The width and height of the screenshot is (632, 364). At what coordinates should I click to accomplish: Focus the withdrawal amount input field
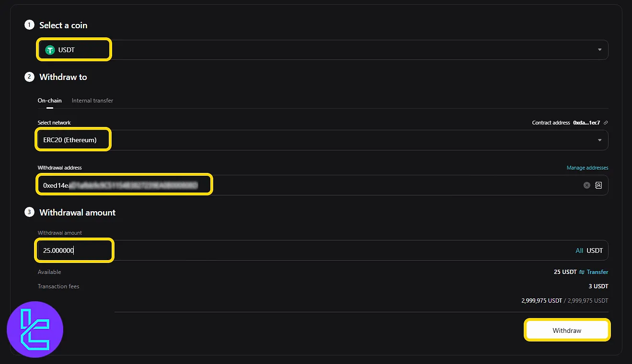tap(323, 250)
